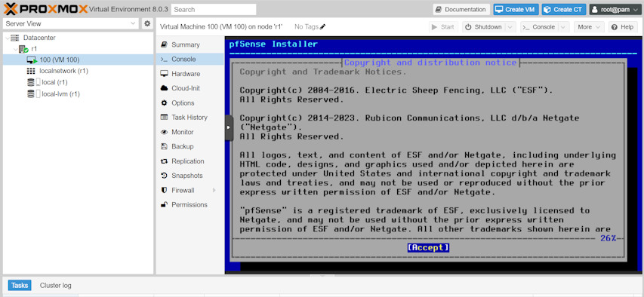Open the Documentation link
The image size is (644, 297).
[461, 9]
